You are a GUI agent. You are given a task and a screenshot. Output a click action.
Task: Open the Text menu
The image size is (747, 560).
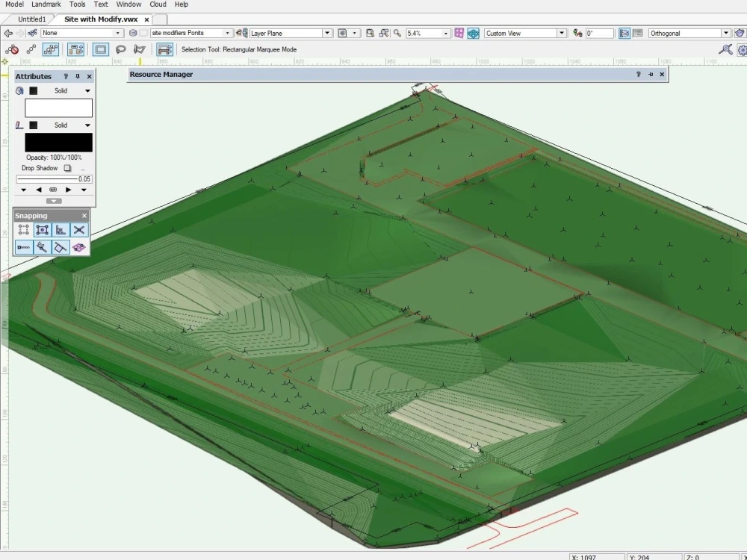tap(101, 4)
